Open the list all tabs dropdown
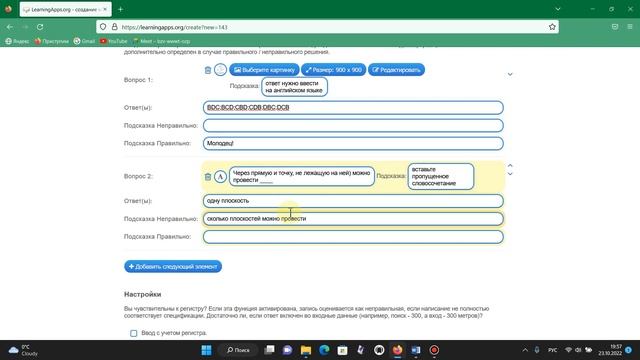The height and width of the screenshot is (360, 640). (558, 9)
